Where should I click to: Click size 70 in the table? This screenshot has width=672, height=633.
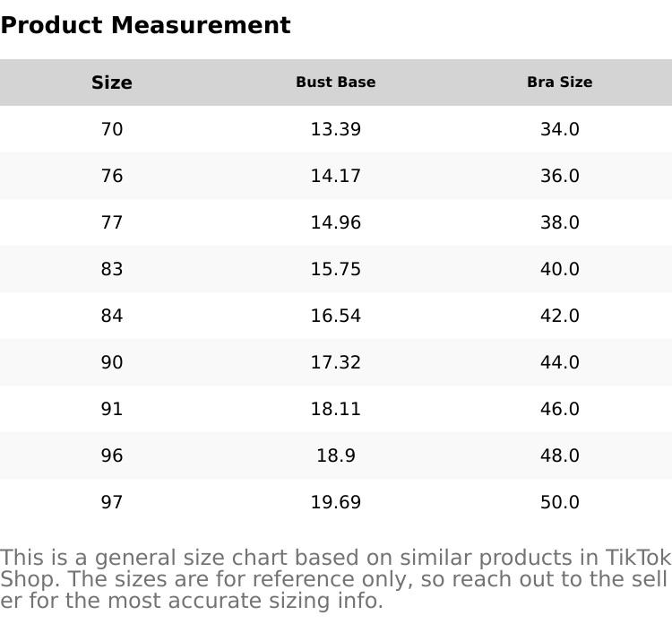(x=112, y=129)
